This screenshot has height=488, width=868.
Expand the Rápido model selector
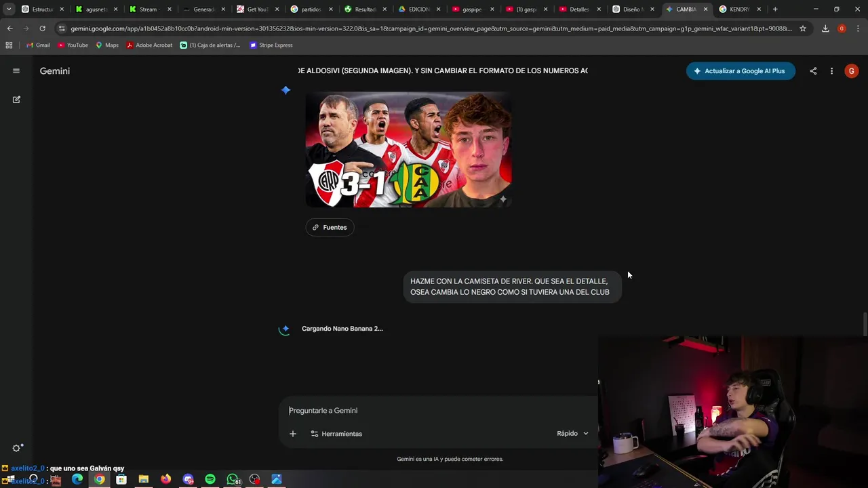coord(572,433)
